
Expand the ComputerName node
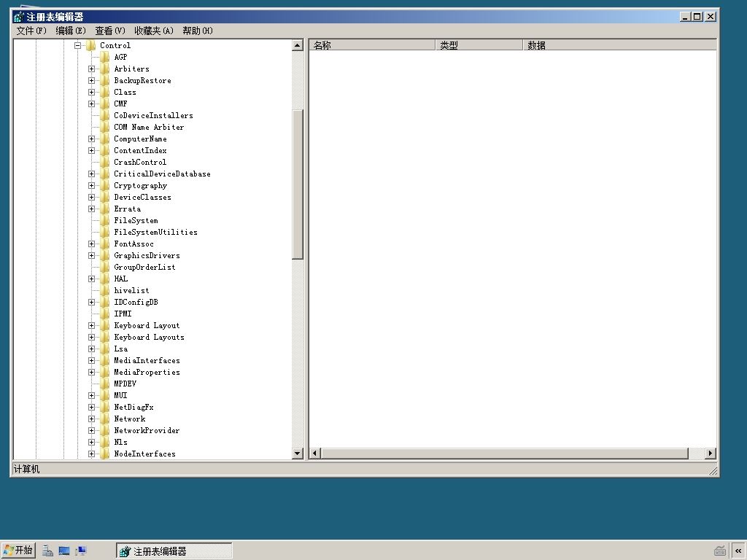(x=91, y=139)
